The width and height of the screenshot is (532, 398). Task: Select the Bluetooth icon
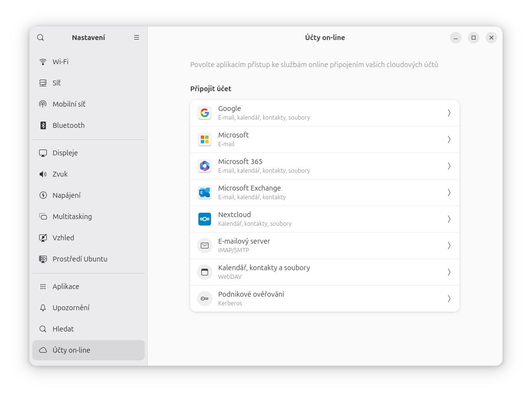[43, 125]
